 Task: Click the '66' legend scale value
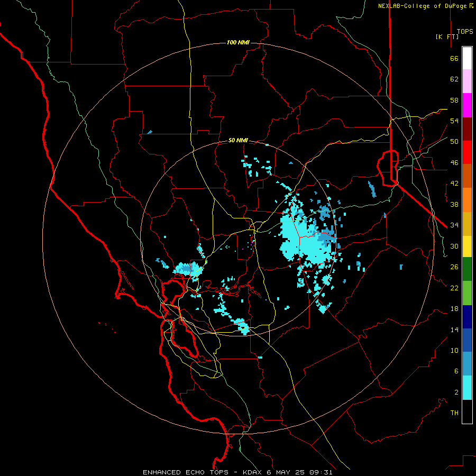click(454, 59)
